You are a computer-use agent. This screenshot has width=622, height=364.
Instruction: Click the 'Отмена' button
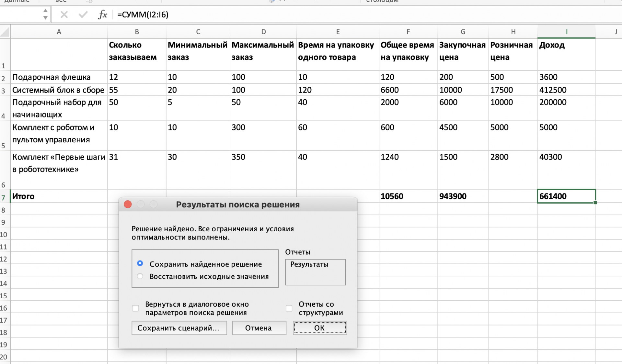(259, 328)
